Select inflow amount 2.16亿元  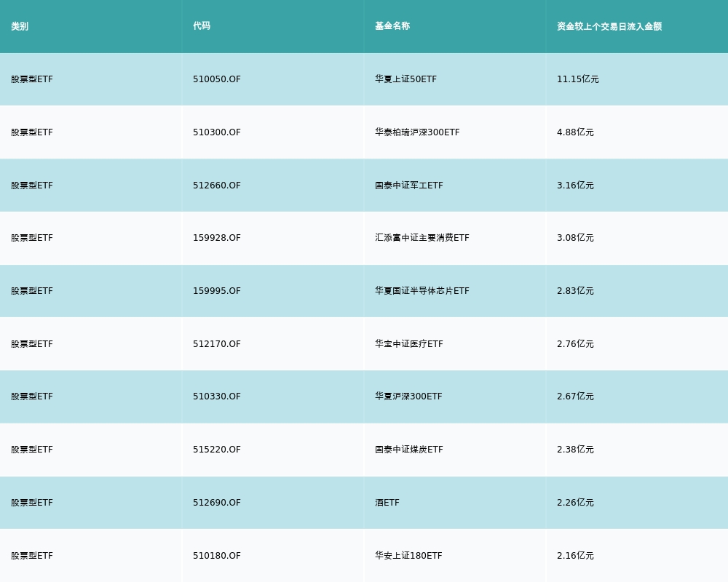point(575,556)
